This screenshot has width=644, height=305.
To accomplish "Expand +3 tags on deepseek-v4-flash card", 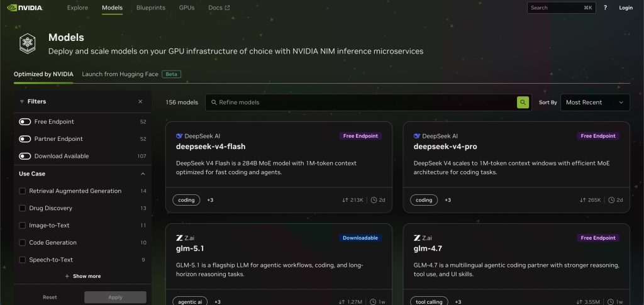I will pyautogui.click(x=210, y=200).
